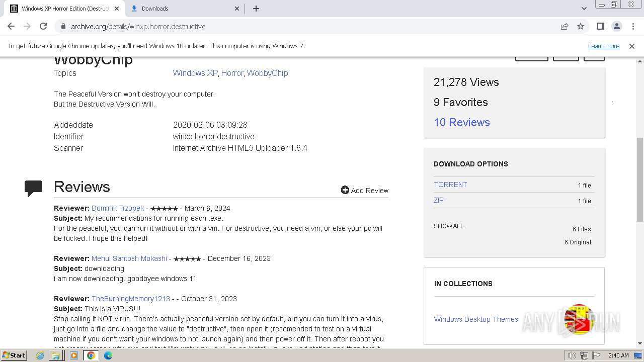Screen dimensions: 644x362
Task: Open a new browser tab
Action: tap(256, 9)
